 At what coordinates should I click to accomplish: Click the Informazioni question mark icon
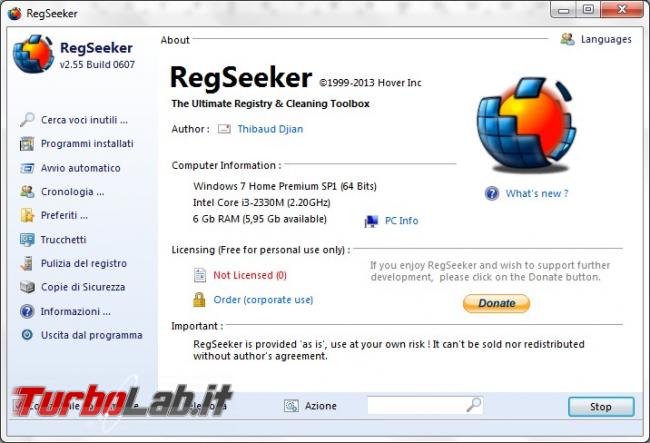(x=27, y=311)
